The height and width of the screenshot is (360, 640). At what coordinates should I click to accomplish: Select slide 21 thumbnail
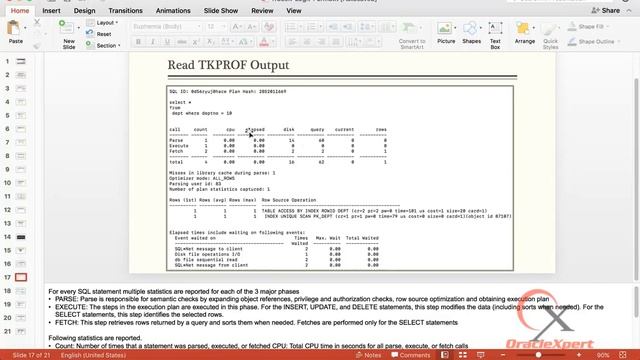coord(20,331)
